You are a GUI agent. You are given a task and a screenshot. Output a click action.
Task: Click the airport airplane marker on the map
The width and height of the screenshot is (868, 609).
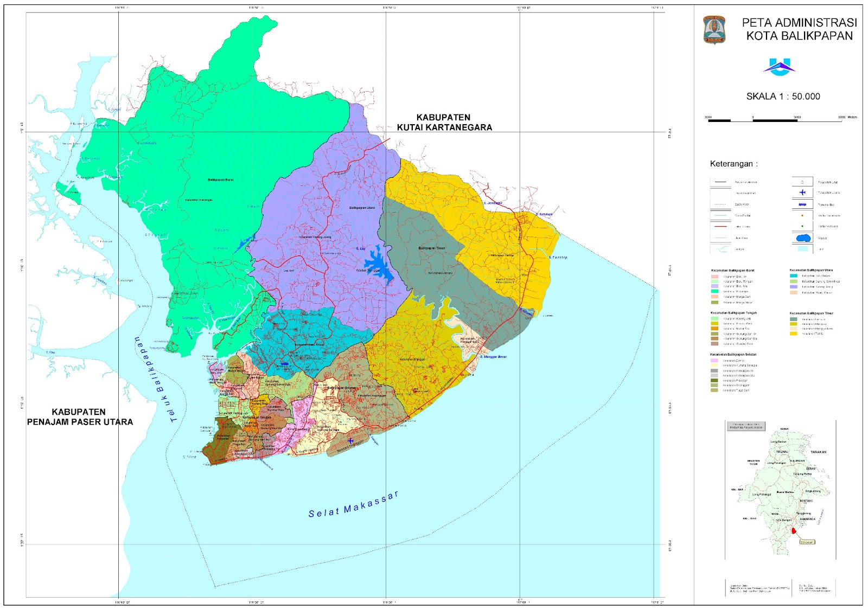point(350,441)
